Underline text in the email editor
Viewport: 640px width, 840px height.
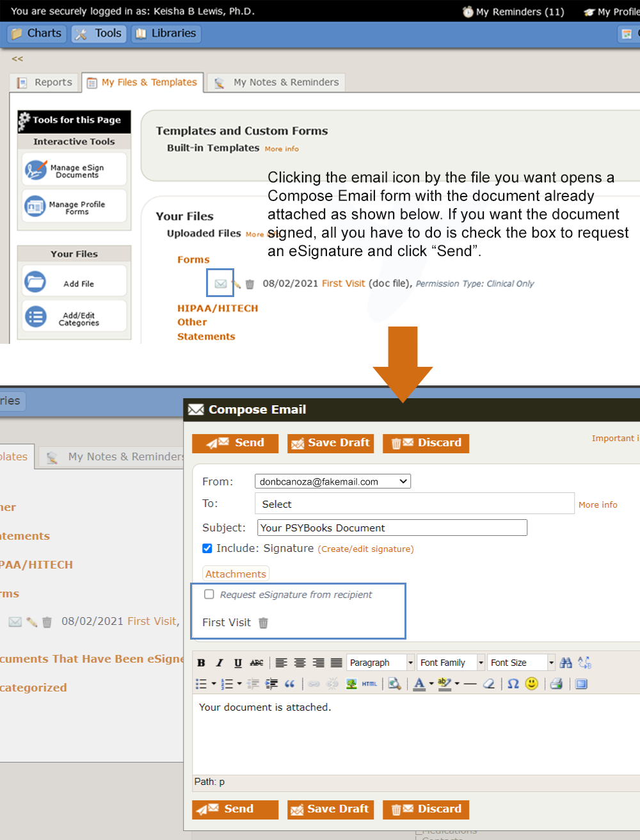tap(238, 663)
